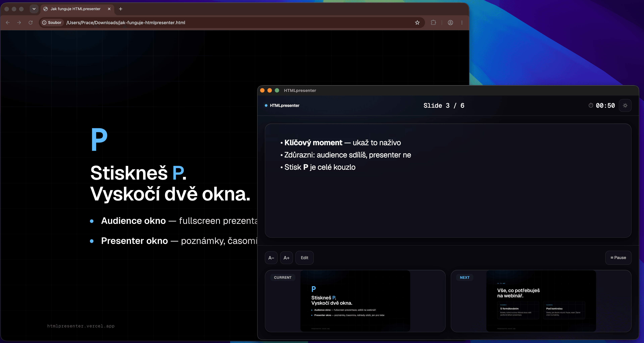Decrease notes font size with A−

coord(271,258)
